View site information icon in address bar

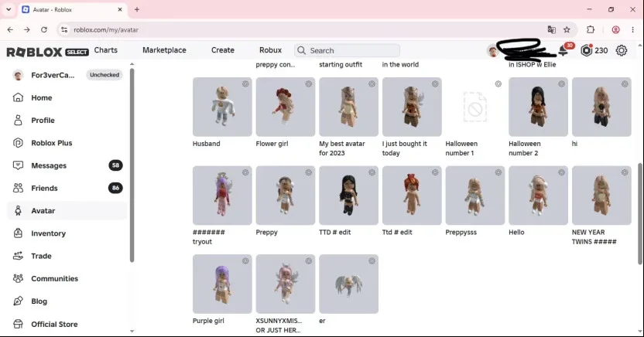pos(64,29)
